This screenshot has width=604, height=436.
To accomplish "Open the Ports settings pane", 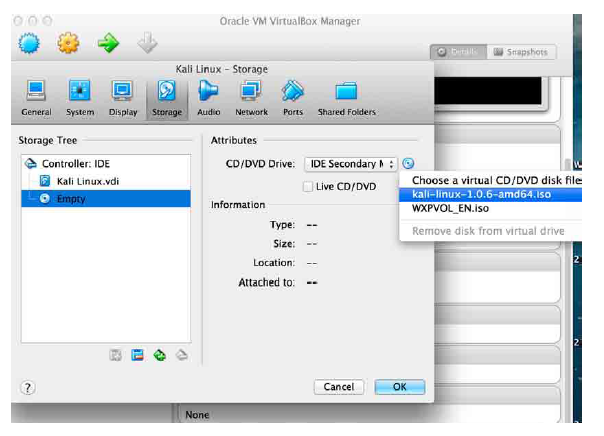I will coord(293,98).
